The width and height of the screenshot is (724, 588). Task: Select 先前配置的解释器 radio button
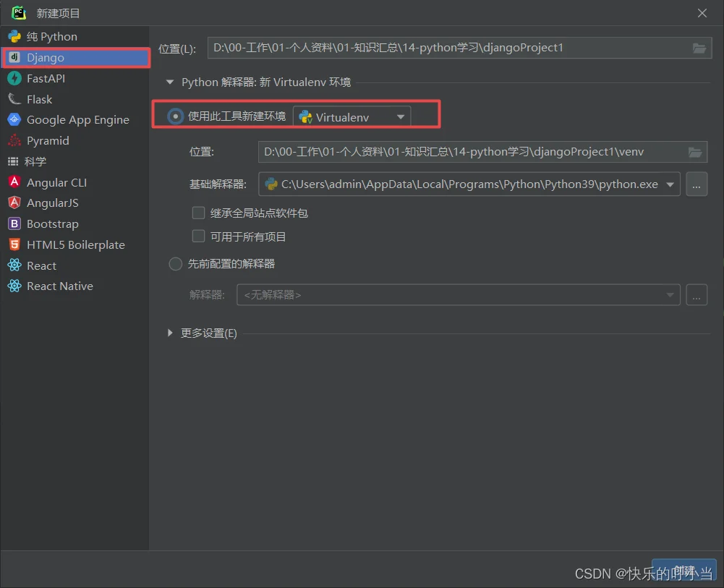175,263
